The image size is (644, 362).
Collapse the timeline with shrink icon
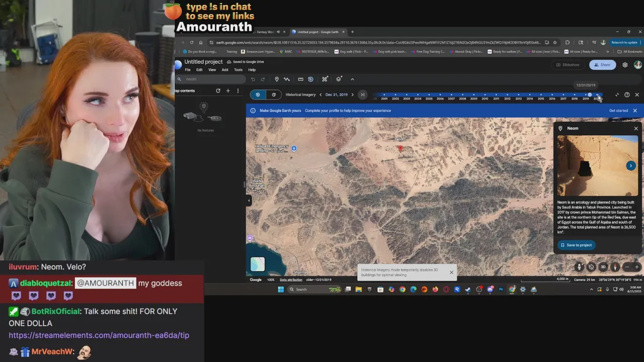click(617, 95)
